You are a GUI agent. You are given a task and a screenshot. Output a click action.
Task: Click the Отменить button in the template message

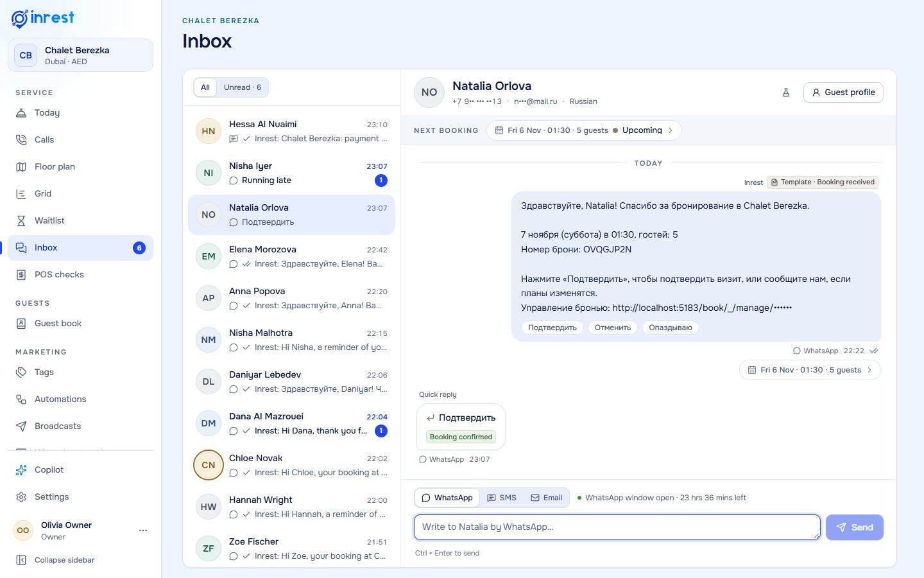coord(613,328)
